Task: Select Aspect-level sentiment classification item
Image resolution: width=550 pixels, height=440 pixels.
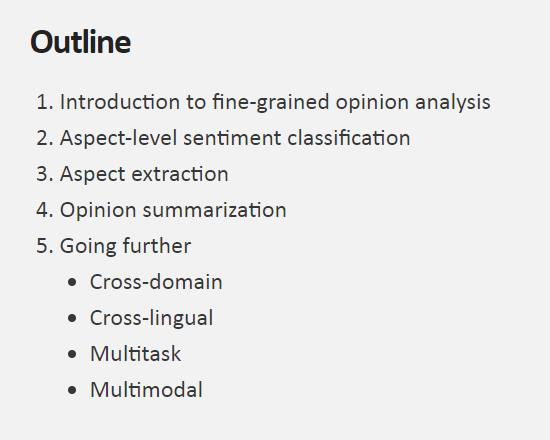Action: [235, 138]
